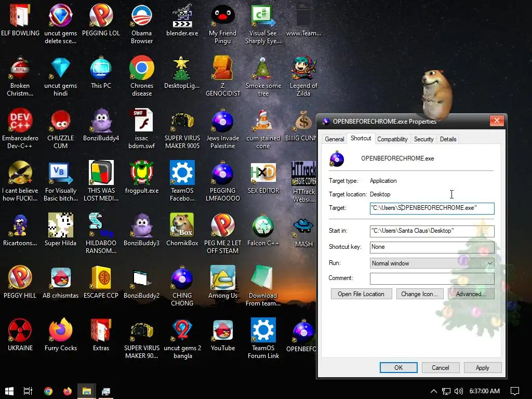Switch to the General tab
Image resolution: width=532 pixels, height=399 pixels.
[334, 139]
